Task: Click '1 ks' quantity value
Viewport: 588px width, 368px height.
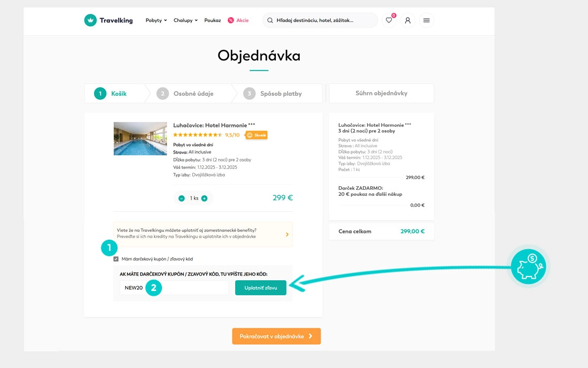Action: click(x=194, y=198)
